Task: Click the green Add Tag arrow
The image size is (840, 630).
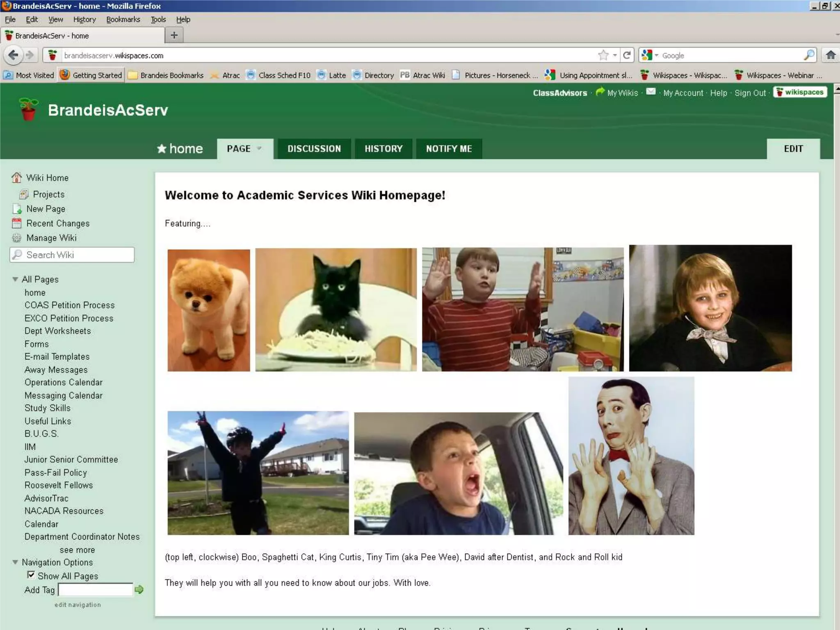Action: [x=139, y=589]
